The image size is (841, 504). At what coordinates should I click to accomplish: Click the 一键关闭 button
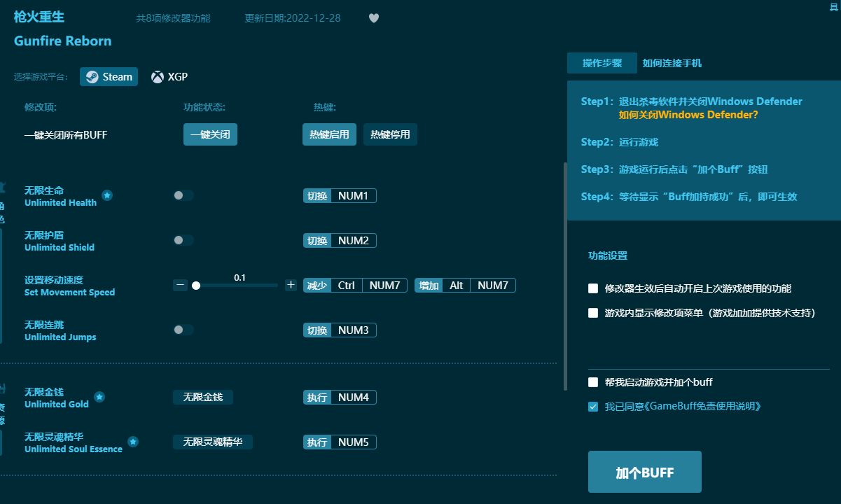(210, 134)
